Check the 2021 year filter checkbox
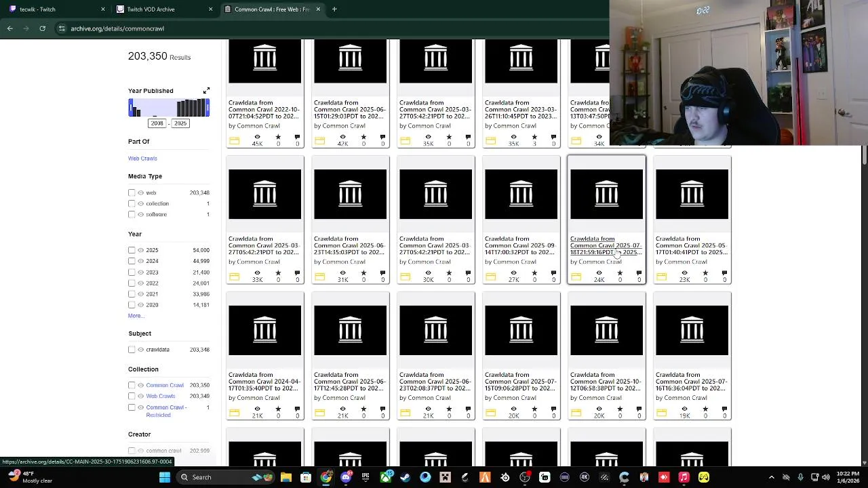 point(132,294)
